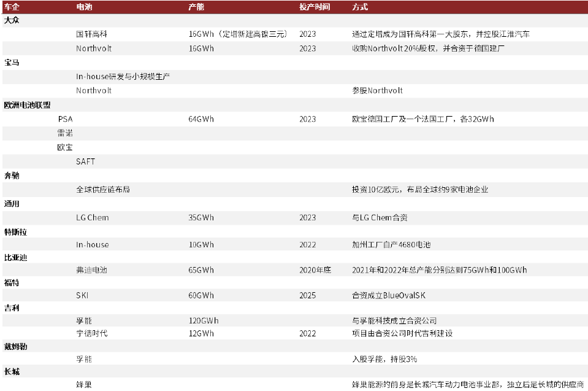Click the SAFT battery cell
The width and height of the screenshot is (588, 391).
click(x=85, y=161)
